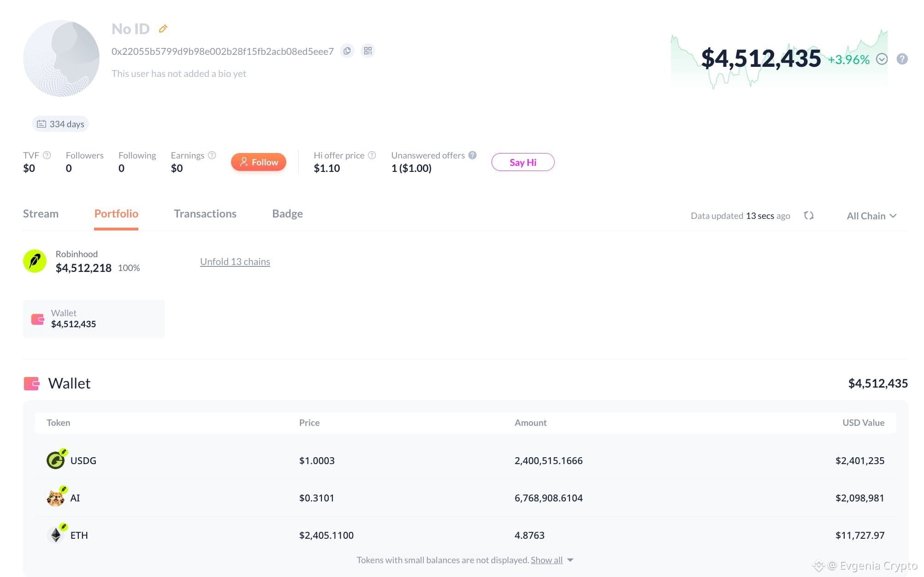Expand Show all small balance tokens
The height and width of the screenshot is (577, 924).
coord(551,560)
